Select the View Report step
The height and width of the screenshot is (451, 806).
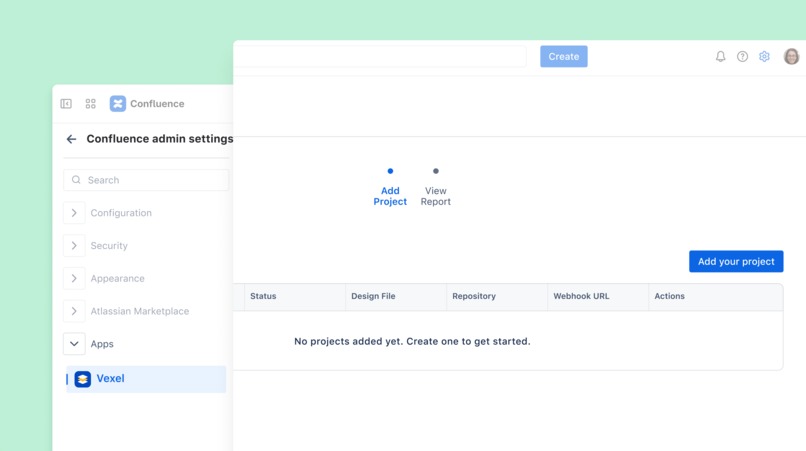[436, 188]
